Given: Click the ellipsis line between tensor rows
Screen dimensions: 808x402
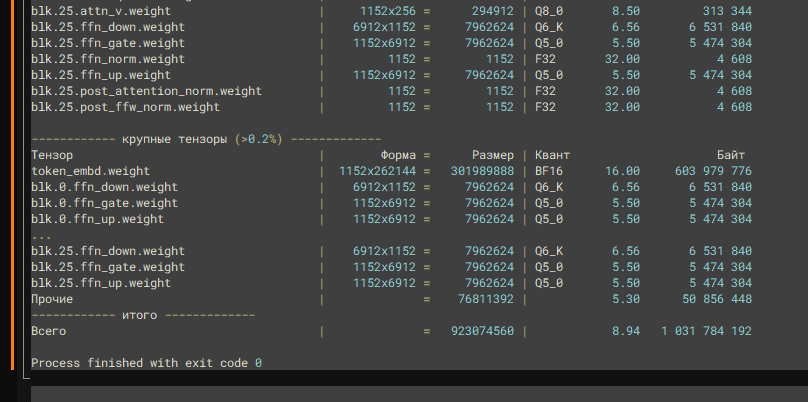Looking at the screenshot, I should click(x=41, y=238).
